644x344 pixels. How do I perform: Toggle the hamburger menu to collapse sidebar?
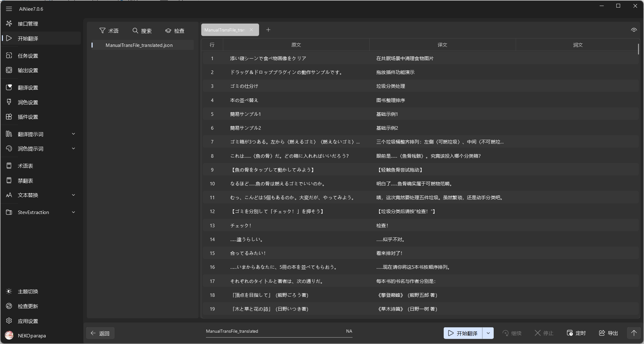9,9
